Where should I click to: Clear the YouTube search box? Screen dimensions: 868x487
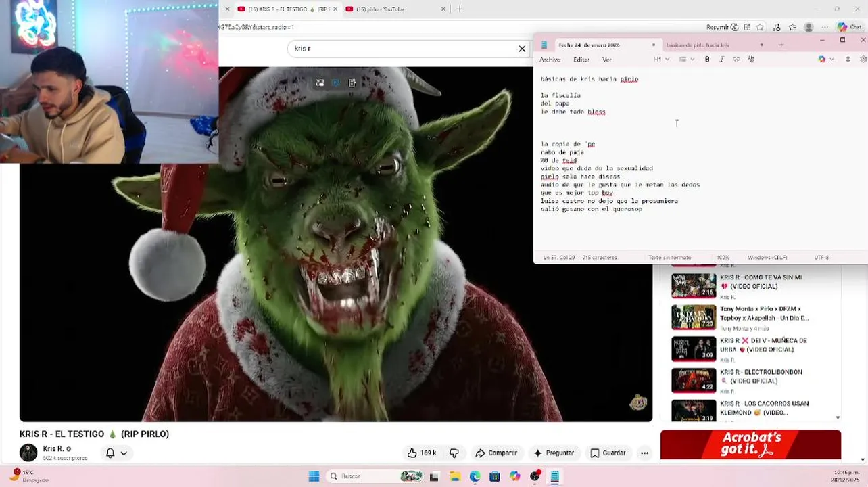click(522, 49)
